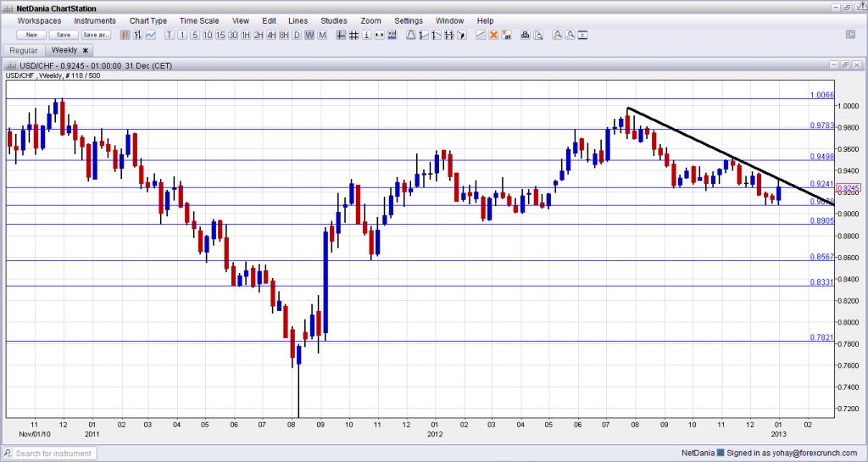
Task: Open the Time Scale menu
Action: (199, 20)
